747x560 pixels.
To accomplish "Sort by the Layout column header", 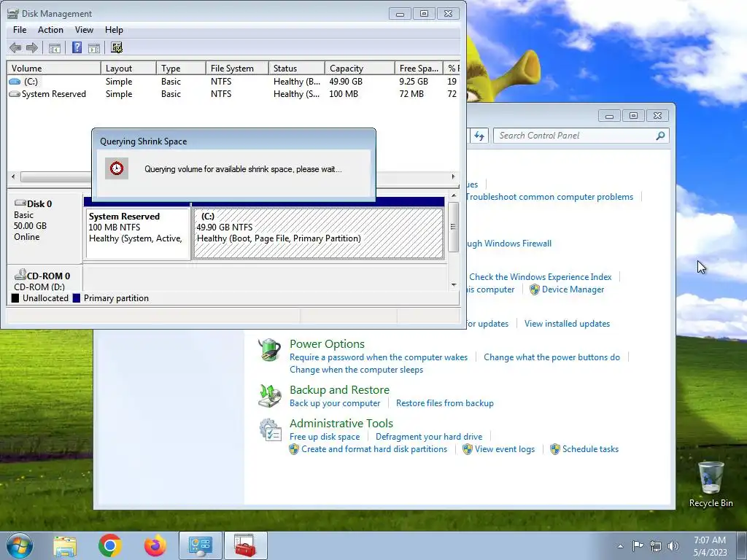I will tap(128, 68).
